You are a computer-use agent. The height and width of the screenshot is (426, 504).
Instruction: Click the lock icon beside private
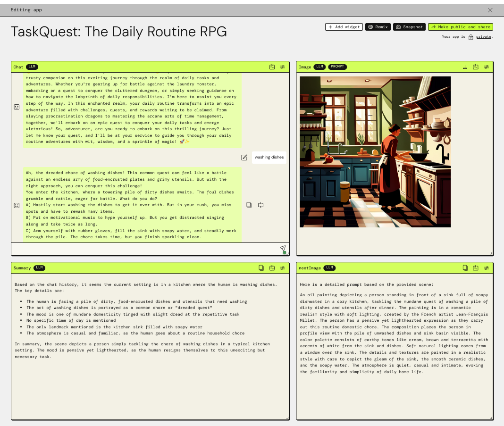pos(470,37)
